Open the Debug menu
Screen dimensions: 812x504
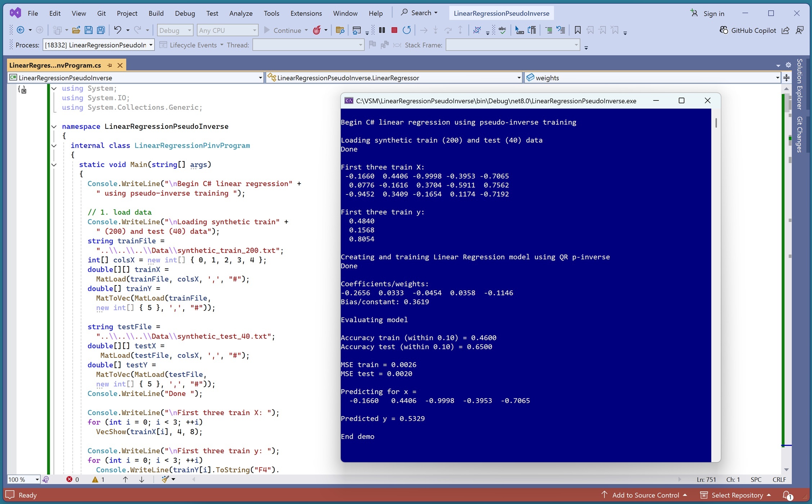pyautogui.click(x=185, y=13)
